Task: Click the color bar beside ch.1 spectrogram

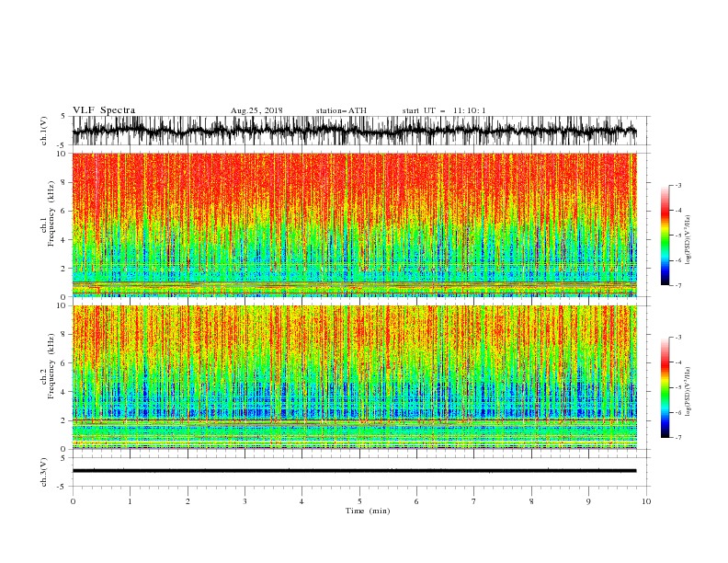Action: [x=665, y=236]
